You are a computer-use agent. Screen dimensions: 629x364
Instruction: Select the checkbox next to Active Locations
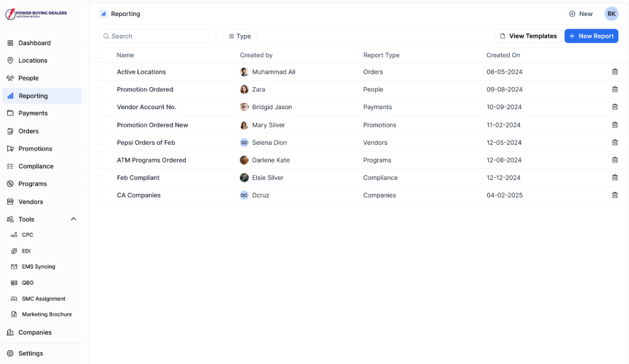coord(99,72)
